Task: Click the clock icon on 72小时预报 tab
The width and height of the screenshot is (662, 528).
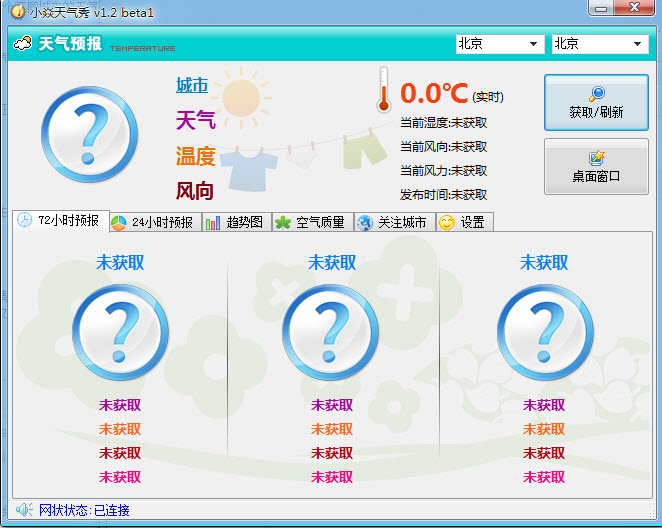Action: point(24,220)
